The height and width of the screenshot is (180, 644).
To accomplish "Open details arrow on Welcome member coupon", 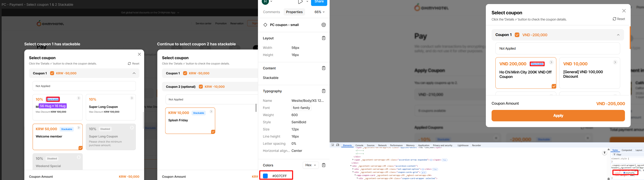I will pyautogui.click(x=79, y=128).
